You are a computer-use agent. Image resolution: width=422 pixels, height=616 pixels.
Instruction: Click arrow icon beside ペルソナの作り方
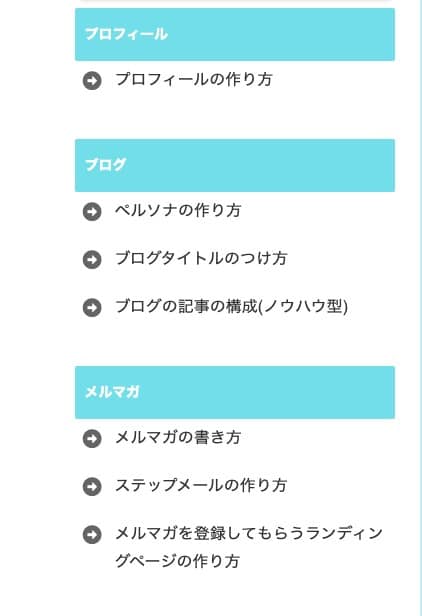pos(92,212)
